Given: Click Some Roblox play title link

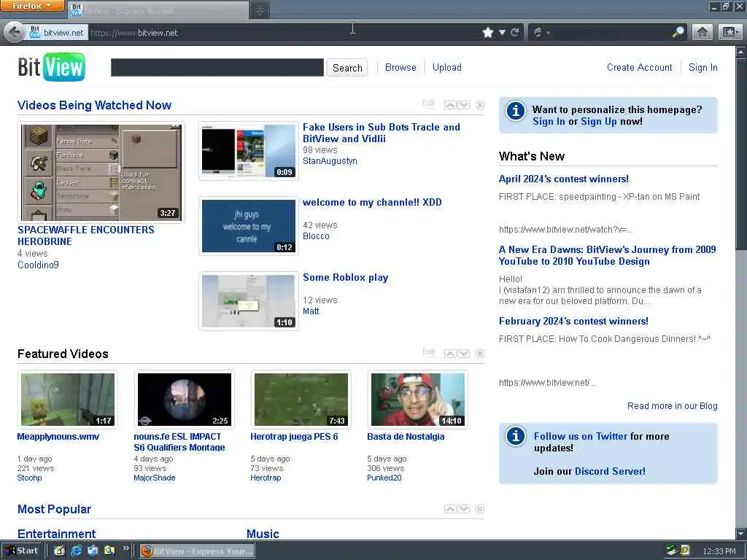Looking at the screenshot, I should pos(345,277).
